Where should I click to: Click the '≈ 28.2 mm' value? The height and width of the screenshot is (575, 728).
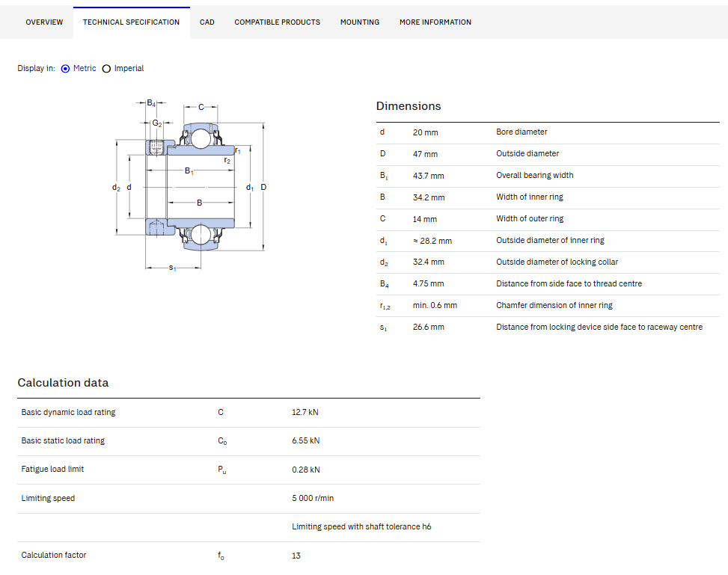click(432, 241)
